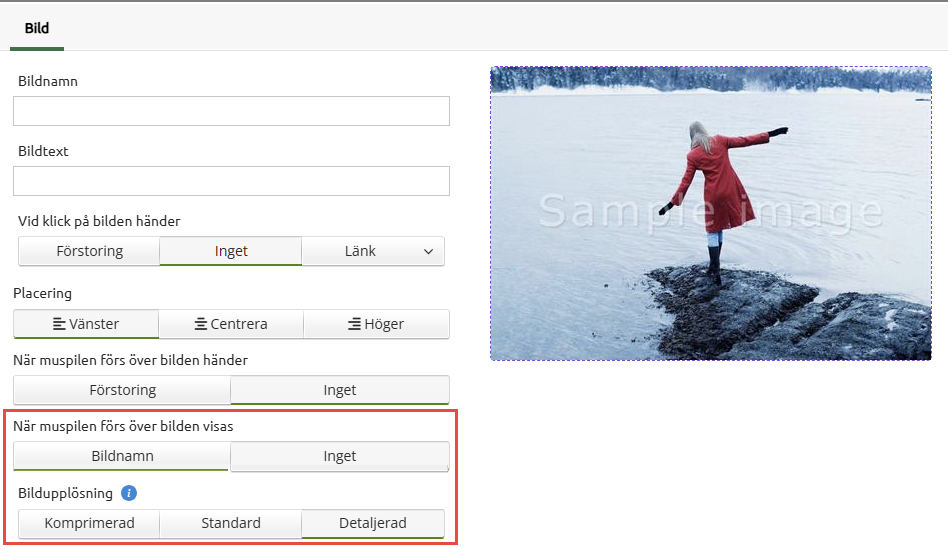Image resolution: width=948 pixels, height=549 pixels.
Task: Click the Bildupplösning label text
Action: click(65, 493)
